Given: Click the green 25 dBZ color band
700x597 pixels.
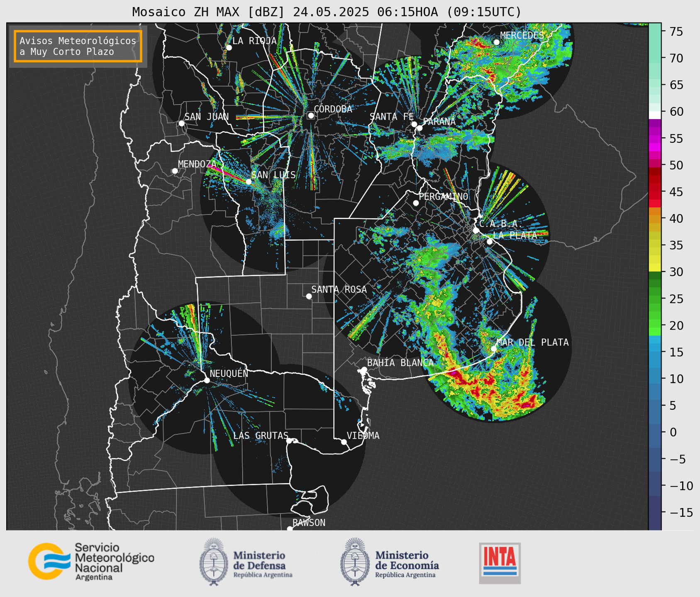Looking at the screenshot, I should 655,298.
